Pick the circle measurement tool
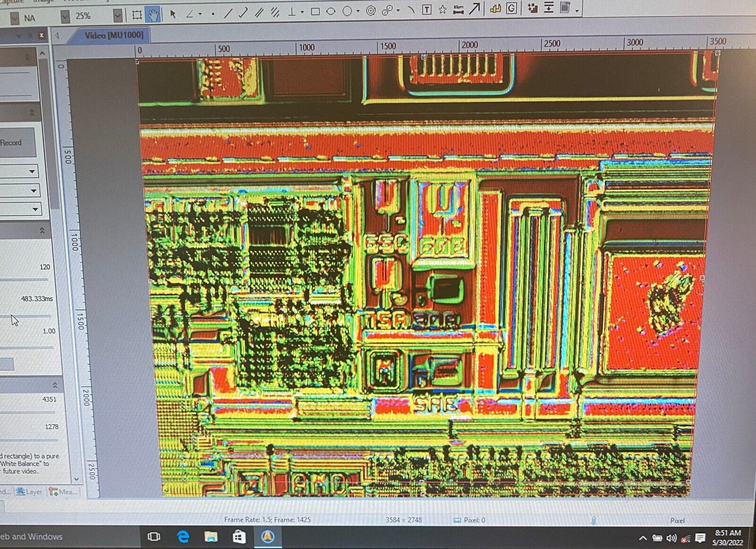Screen dimensions: 756x549 tap(347, 10)
